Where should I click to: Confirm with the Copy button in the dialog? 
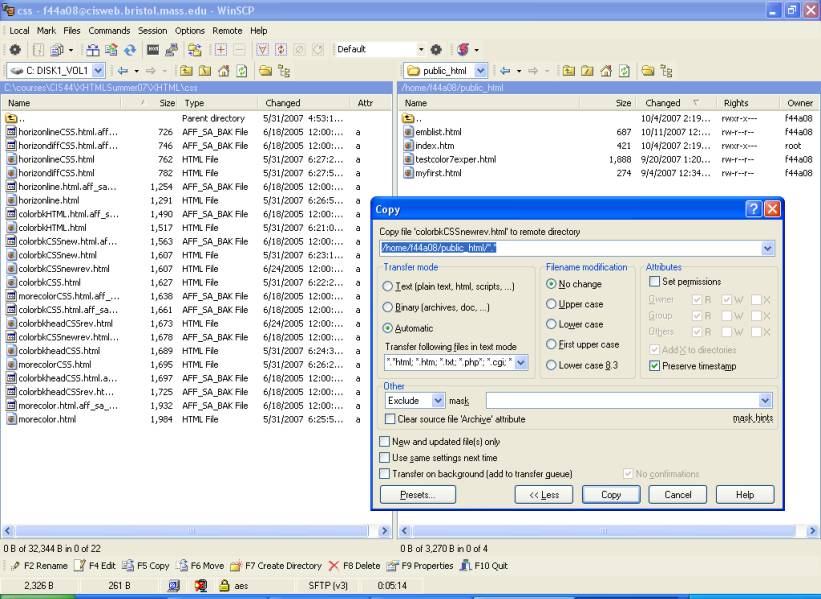tap(611, 495)
